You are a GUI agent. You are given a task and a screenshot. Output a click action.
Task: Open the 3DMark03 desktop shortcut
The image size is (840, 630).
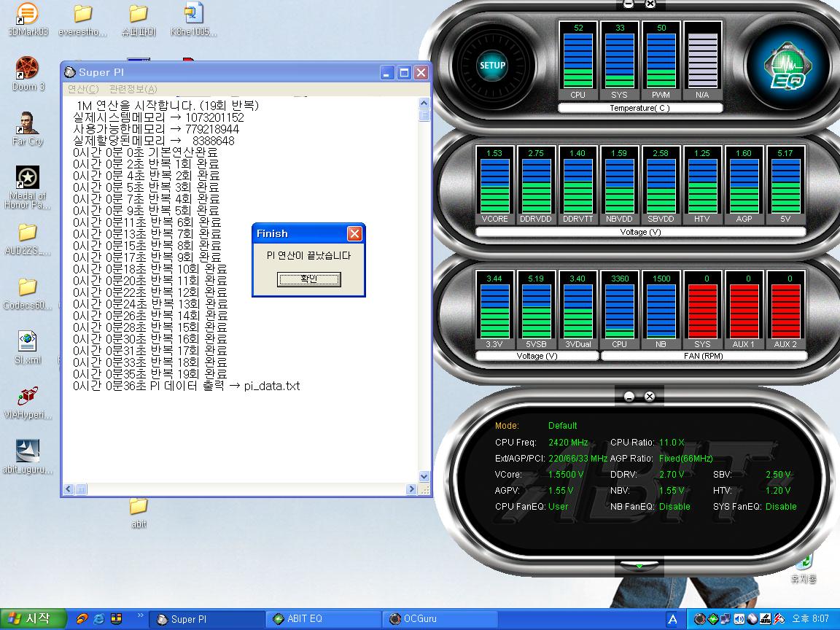tap(27, 20)
